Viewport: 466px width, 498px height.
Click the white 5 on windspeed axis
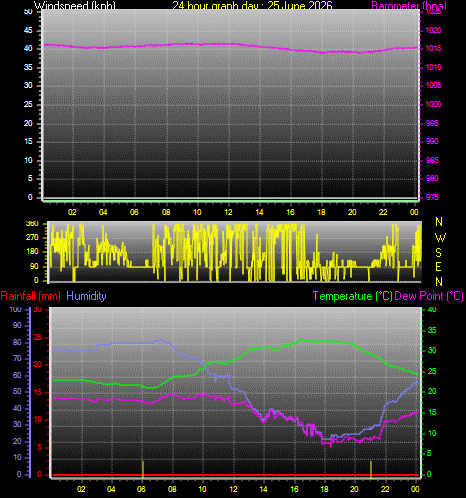[30, 178]
